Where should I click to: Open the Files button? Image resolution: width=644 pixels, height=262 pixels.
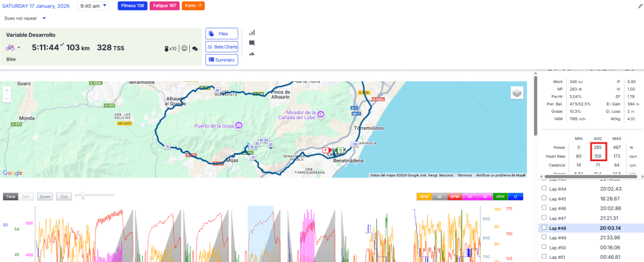coord(221,33)
